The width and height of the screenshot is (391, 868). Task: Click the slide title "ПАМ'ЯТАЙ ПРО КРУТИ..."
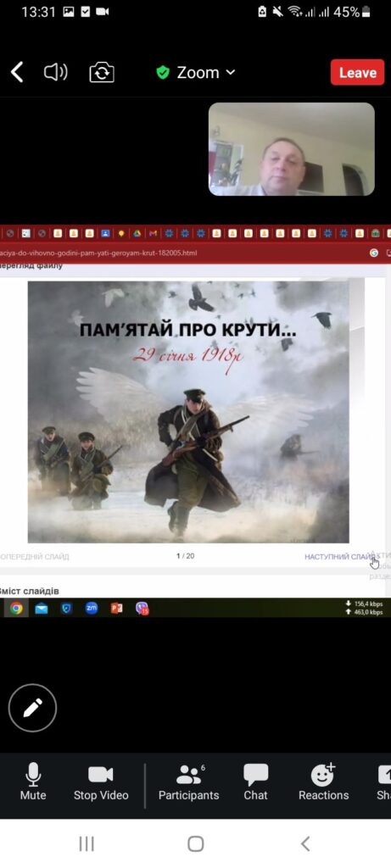[x=187, y=331]
